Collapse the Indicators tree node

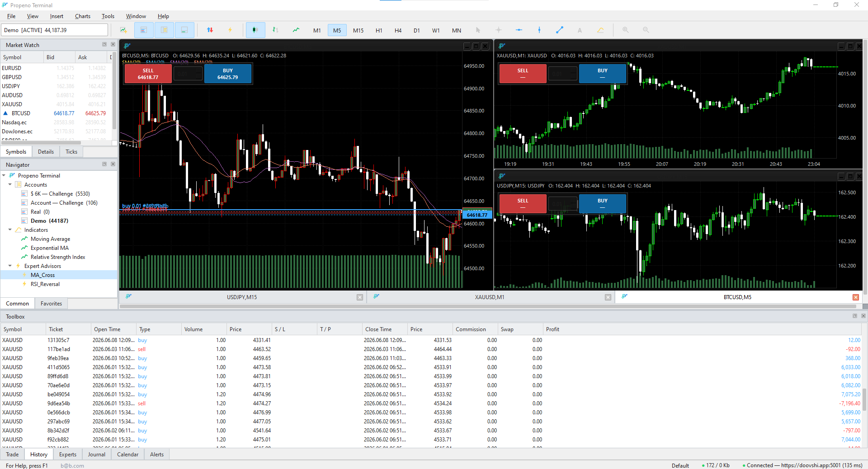10,230
